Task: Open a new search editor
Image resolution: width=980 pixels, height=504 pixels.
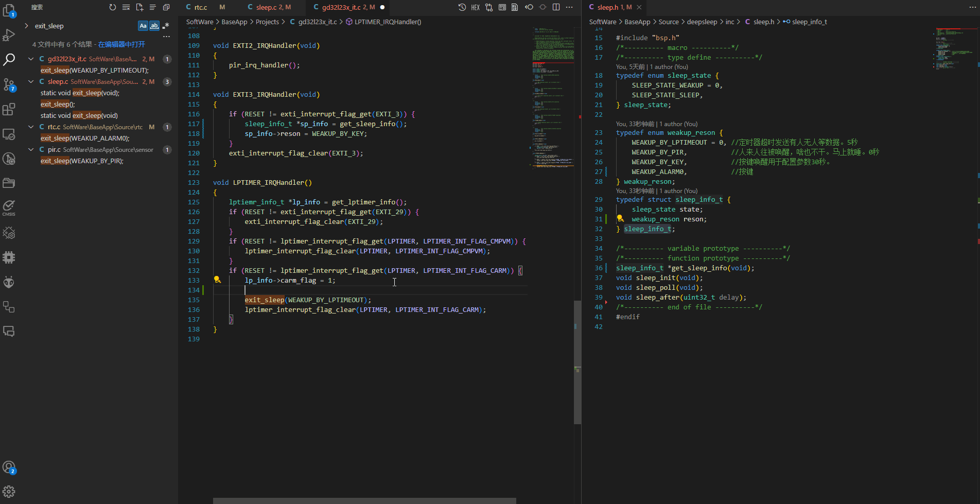Action: (139, 7)
